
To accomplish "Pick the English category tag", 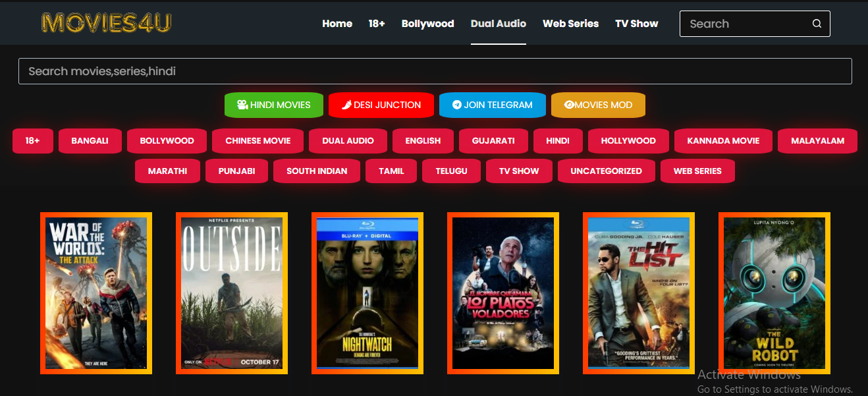I will 423,140.
